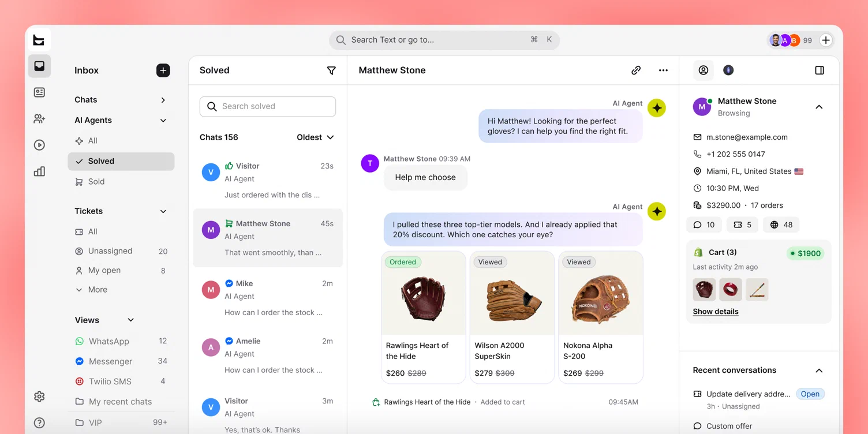Image resolution: width=868 pixels, height=434 pixels.
Task: Add teammate with top-right plus button
Action: click(826, 40)
